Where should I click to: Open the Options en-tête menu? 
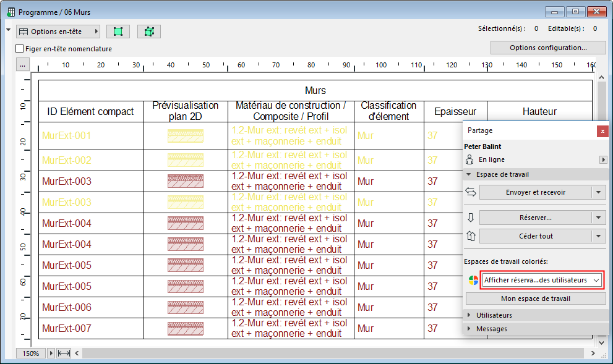pyautogui.click(x=58, y=31)
